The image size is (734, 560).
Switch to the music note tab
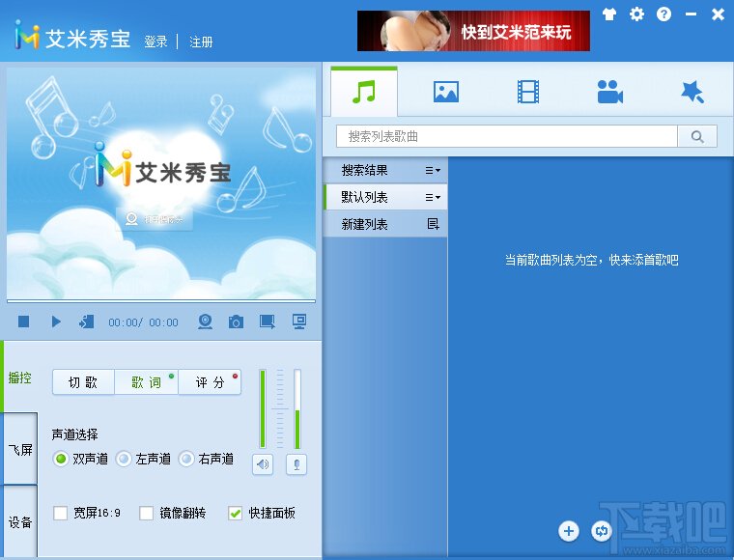point(364,91)
